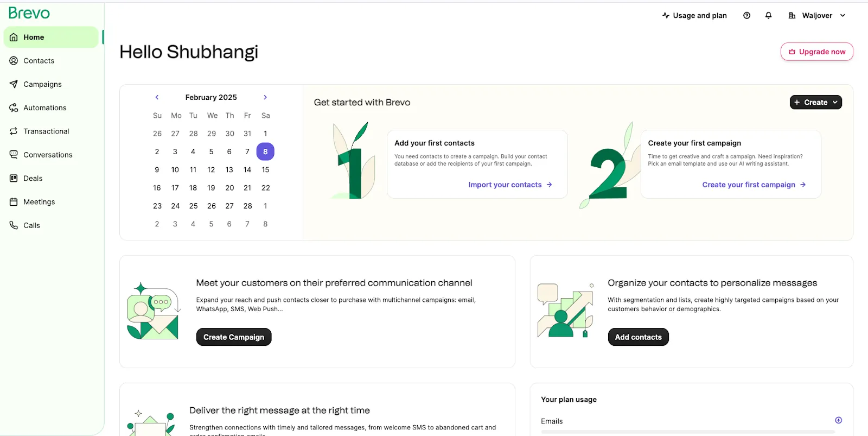Click the Emails usage progress bar
The image size is (868, 436).
(687, 432)
